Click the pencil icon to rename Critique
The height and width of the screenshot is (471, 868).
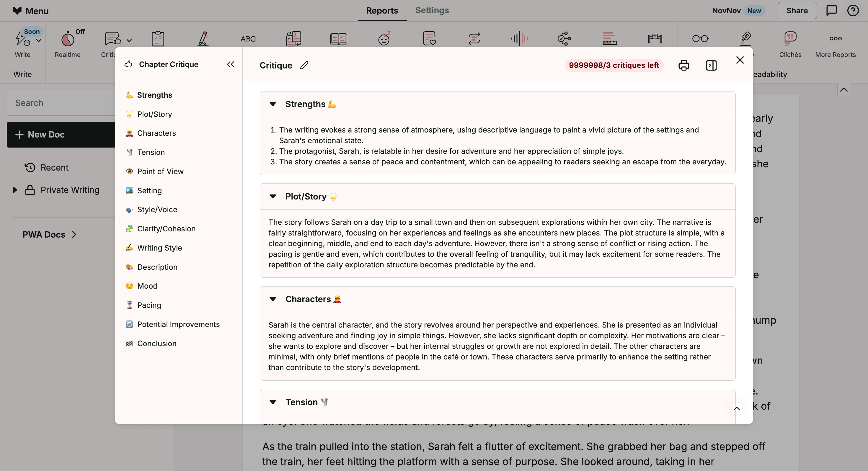coord(304,65)
